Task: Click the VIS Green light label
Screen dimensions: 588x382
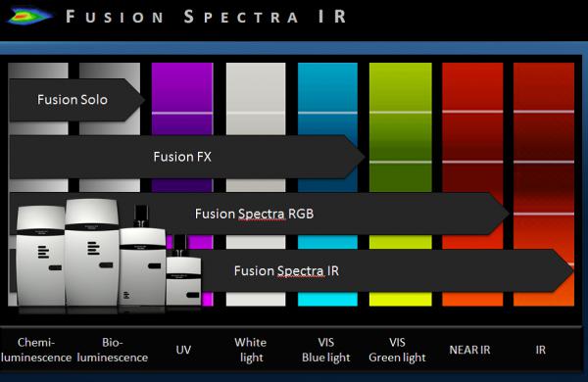Action: pyautogui.click(x=397, y=350)
